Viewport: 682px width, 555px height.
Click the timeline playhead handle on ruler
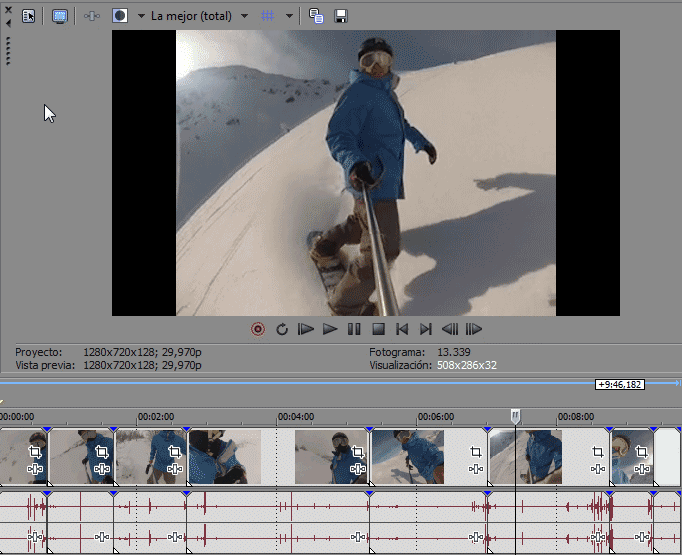[x=515, y=416]
